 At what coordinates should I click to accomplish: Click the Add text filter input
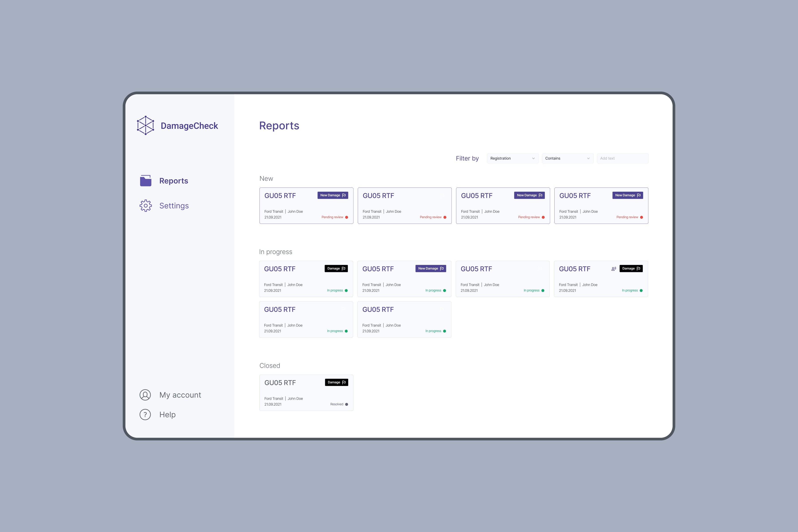pyautogui.click(x=622, y=158)
